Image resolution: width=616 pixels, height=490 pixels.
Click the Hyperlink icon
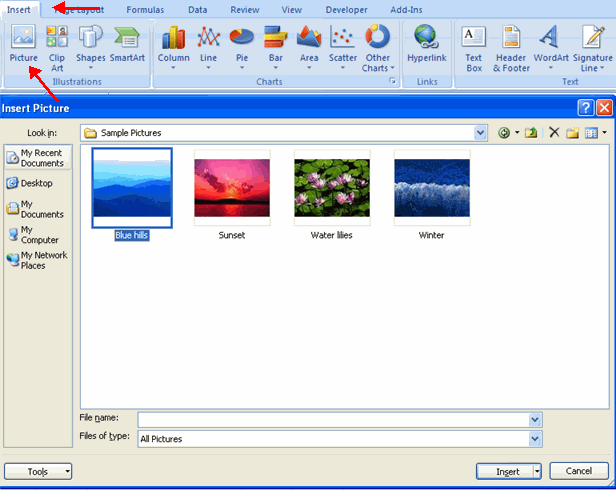[426, 45]
